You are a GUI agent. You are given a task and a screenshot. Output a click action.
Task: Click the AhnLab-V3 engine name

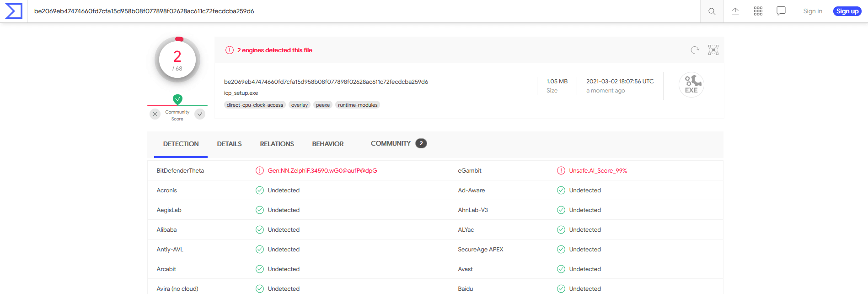tap(473, 210)
